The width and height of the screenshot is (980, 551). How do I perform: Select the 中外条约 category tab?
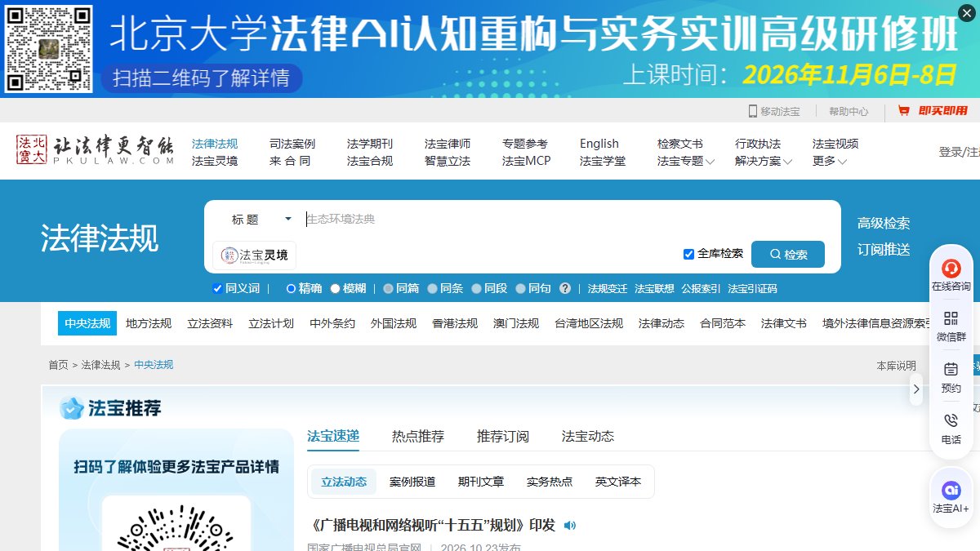click(x=332, y=323)
